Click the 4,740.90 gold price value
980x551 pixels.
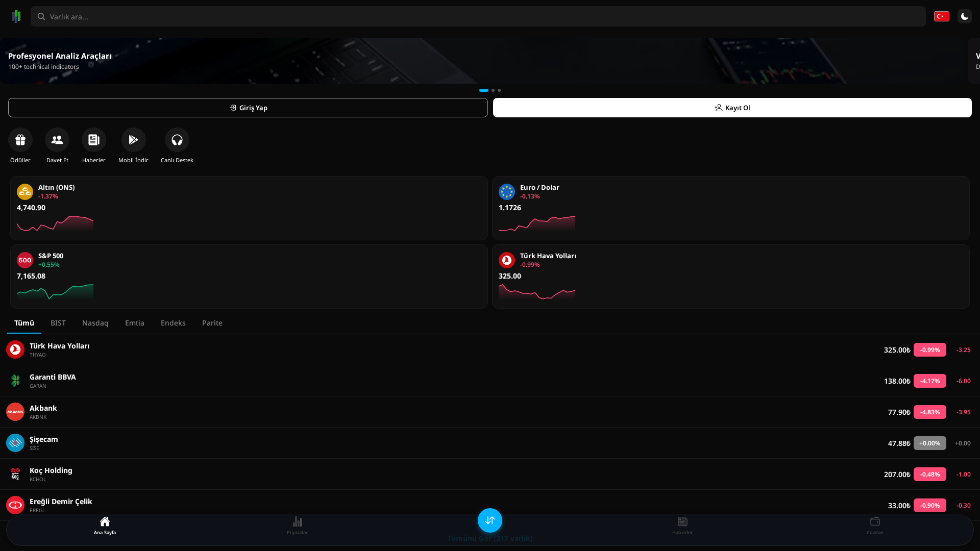[x=31, y=208]
